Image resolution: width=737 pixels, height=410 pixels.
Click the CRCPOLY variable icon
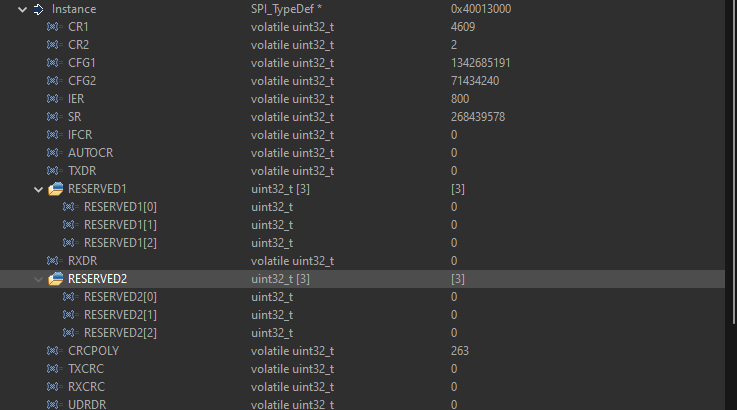(x=53, y=351)
